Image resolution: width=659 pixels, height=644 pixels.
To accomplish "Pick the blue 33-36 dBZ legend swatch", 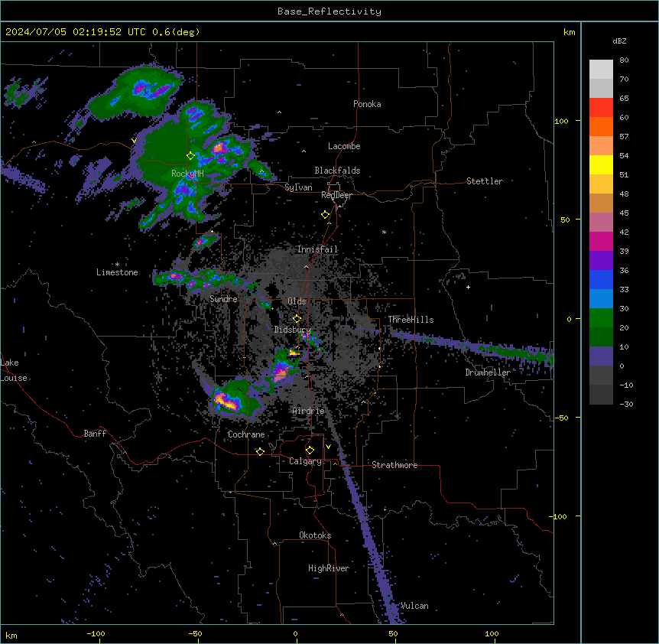I will [x=601, y=279].
